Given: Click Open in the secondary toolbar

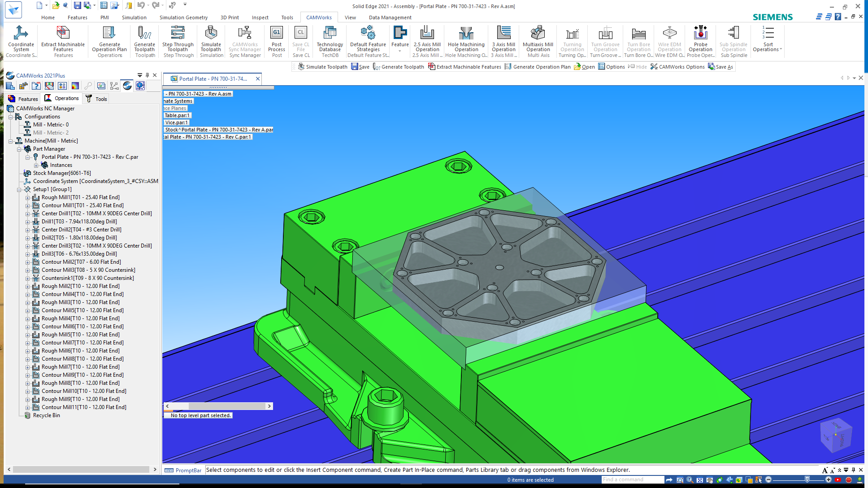Looking at the screenshot, I should tap(584, 67).
